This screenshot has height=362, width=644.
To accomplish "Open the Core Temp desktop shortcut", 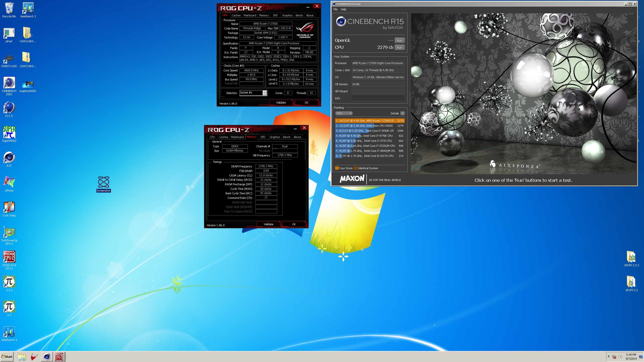I will point(9,209).
